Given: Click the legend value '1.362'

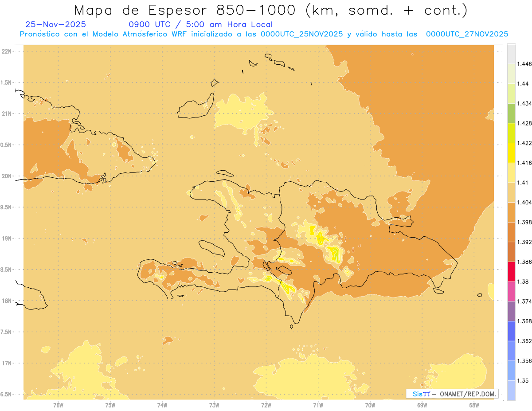Looking at the screenshot, I should click(524, 341).
